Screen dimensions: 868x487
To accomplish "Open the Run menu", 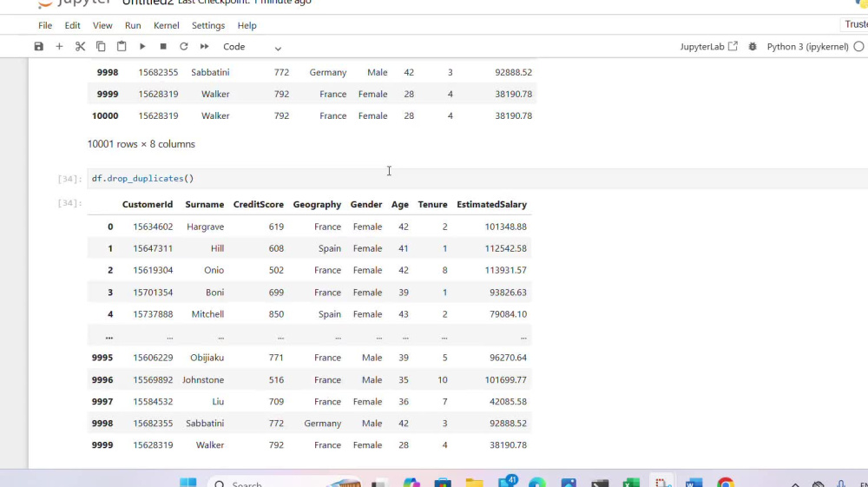I will pos(133,25).
